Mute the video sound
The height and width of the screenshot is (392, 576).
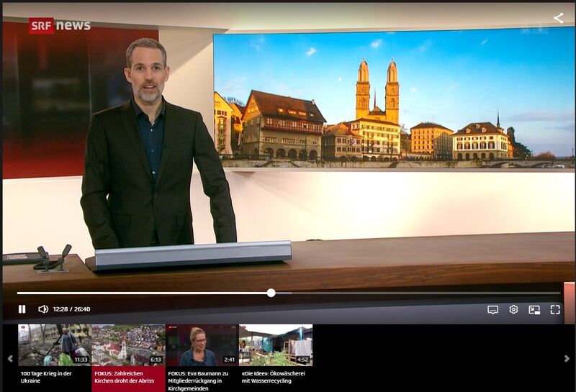coord(43,309)
